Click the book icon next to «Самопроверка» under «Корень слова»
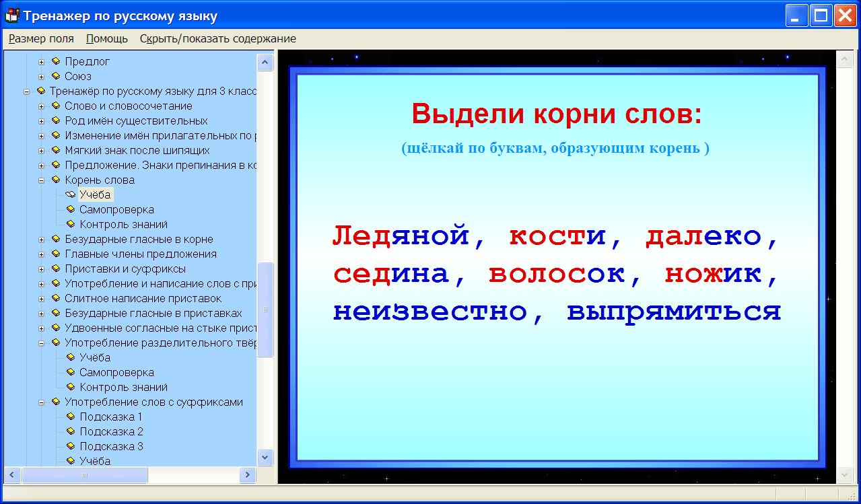Screen dimensions: 861x504 tap(70, 209)
